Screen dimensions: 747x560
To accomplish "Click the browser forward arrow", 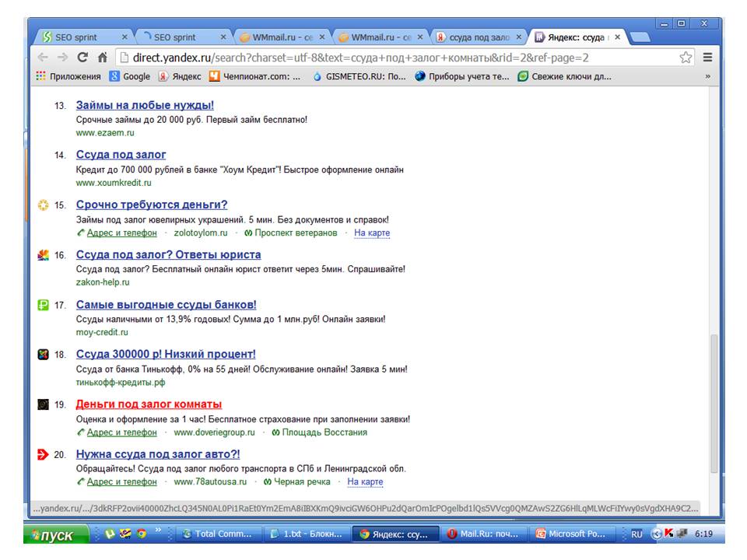I will (62, 58).
